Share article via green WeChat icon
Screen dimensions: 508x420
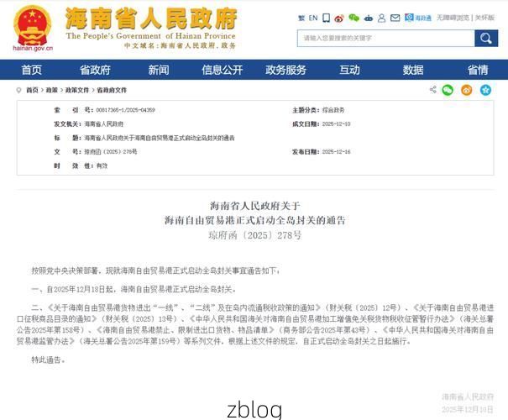point(448,90)
